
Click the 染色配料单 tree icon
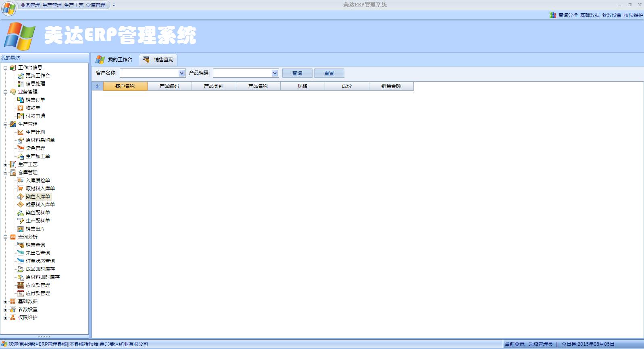(x=21, y=213)
